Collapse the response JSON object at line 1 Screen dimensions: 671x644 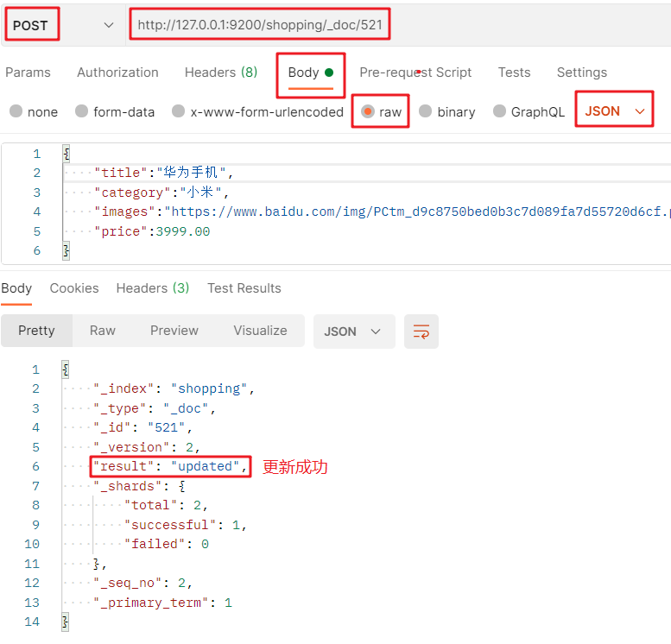click(65, 369)
